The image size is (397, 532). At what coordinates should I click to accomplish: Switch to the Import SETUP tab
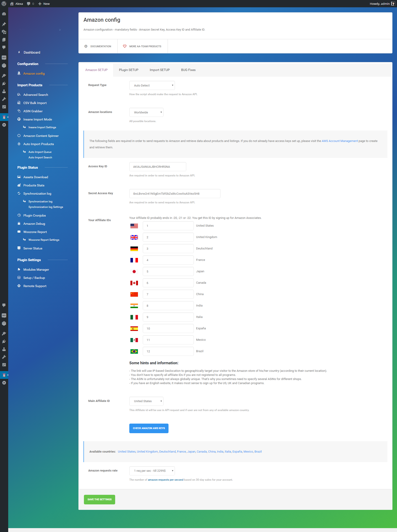[x=160, y=70]
